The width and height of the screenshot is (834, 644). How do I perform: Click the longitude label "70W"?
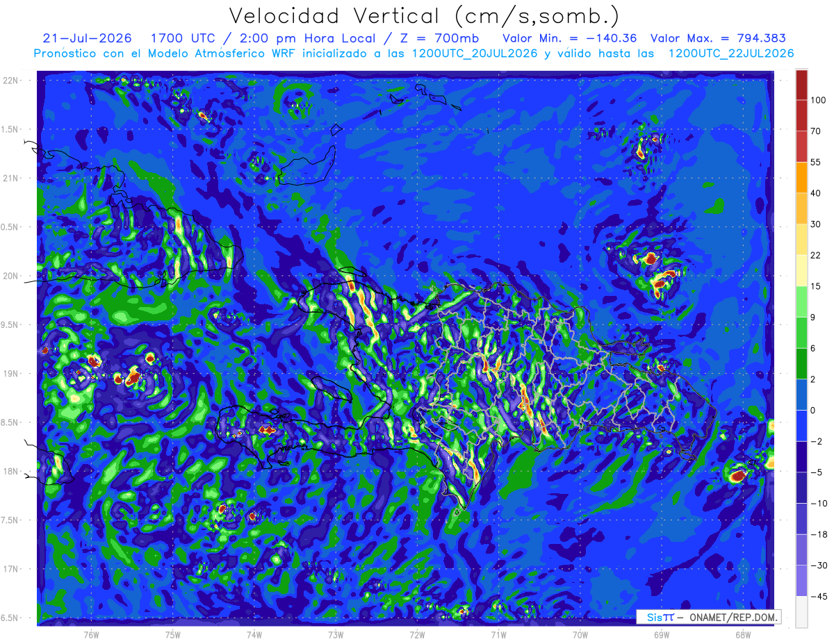(x=580, y=634)
